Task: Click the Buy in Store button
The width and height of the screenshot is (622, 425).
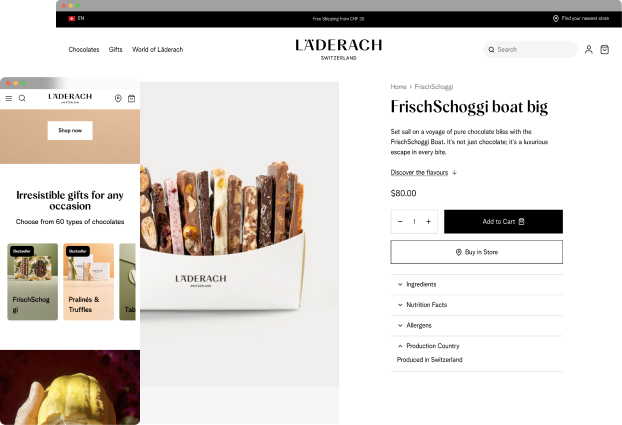Action: click(x=476, y=252)
